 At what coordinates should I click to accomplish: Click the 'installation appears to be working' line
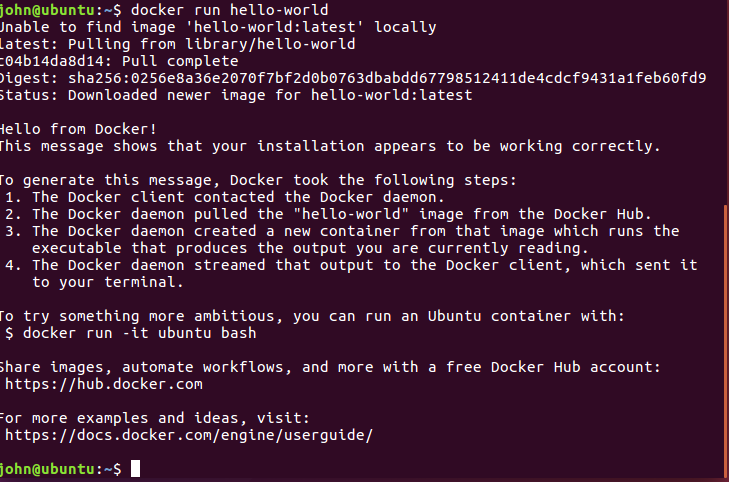click(x=330, y=146)
